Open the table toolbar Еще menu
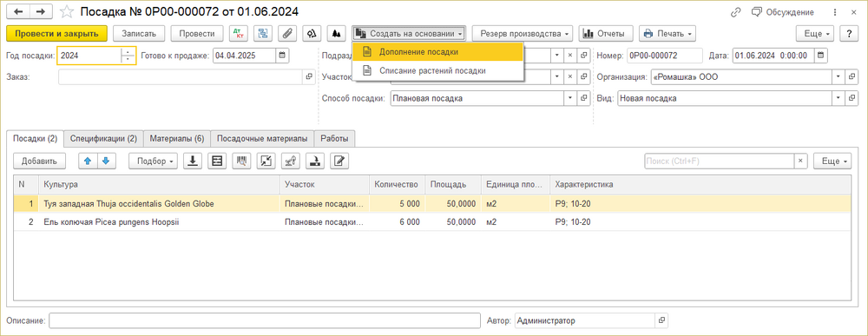868x336 pixels. pos(832,161)
